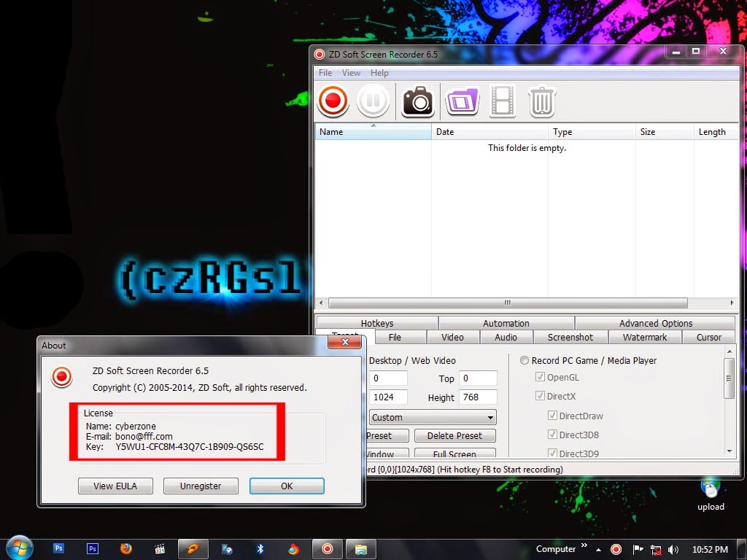Open the Custom preset dropdown
Image resolution: width=747 pixels, height=560 pixels.
433,417
